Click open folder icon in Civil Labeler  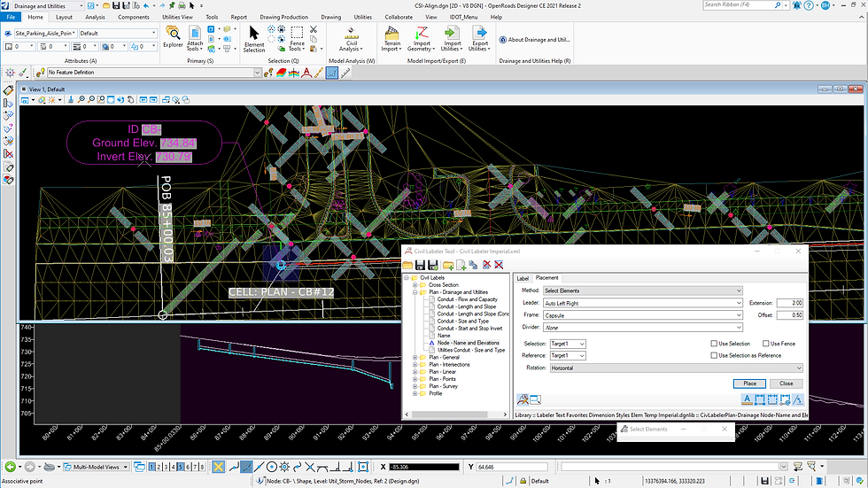(407, 265)
